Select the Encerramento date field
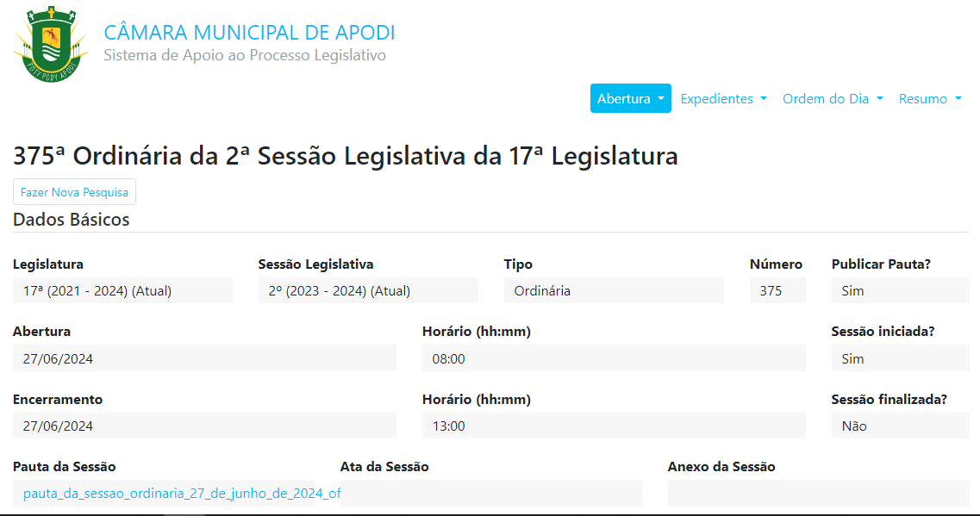The image size is (980, 516). pos(203,426)
